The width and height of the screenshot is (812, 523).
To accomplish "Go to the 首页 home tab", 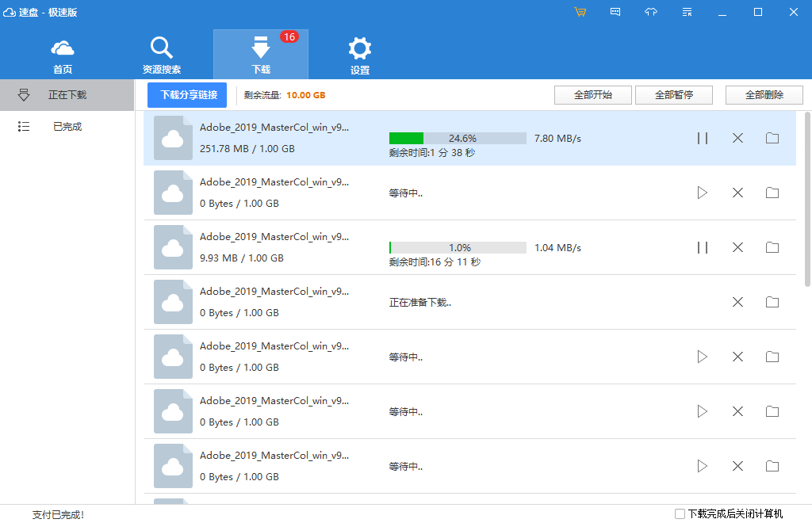I will pyautogui.click(x=63, y=55).
